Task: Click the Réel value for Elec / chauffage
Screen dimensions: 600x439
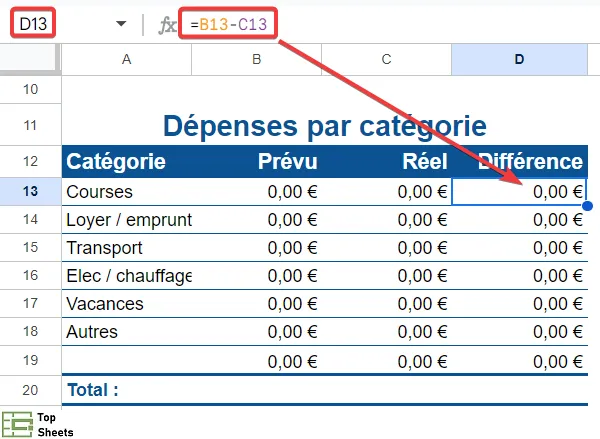Action: tap(386, 276)
